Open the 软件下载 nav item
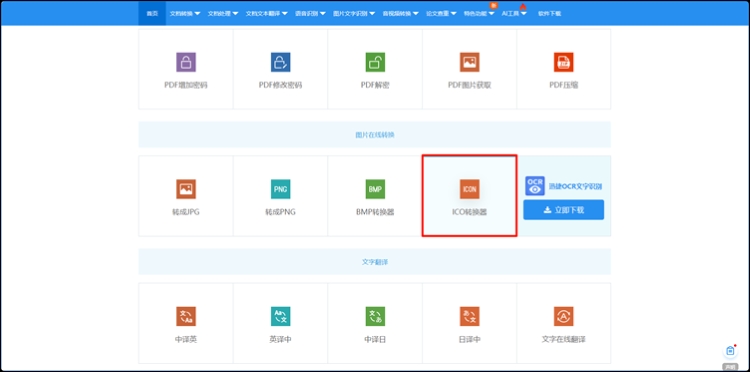This screenshot has height=372, width=750. (x=550, y=13)
